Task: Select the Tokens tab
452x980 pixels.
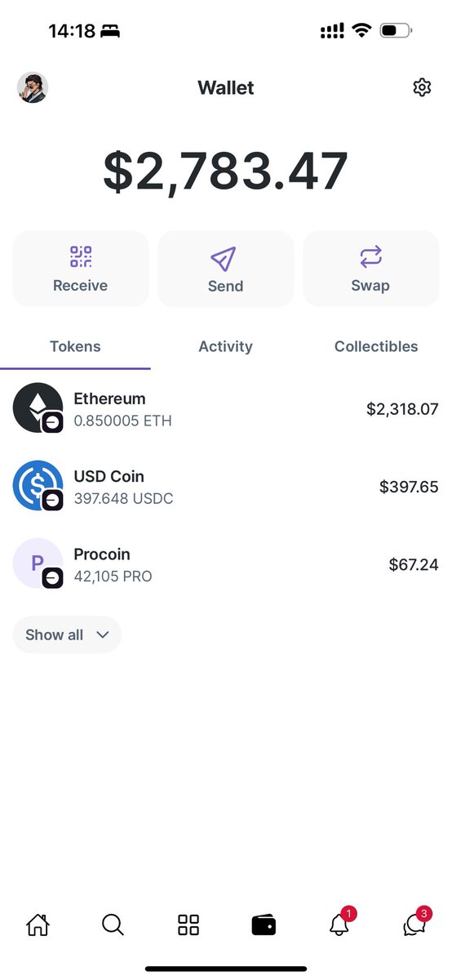Action: coord(75,346)
